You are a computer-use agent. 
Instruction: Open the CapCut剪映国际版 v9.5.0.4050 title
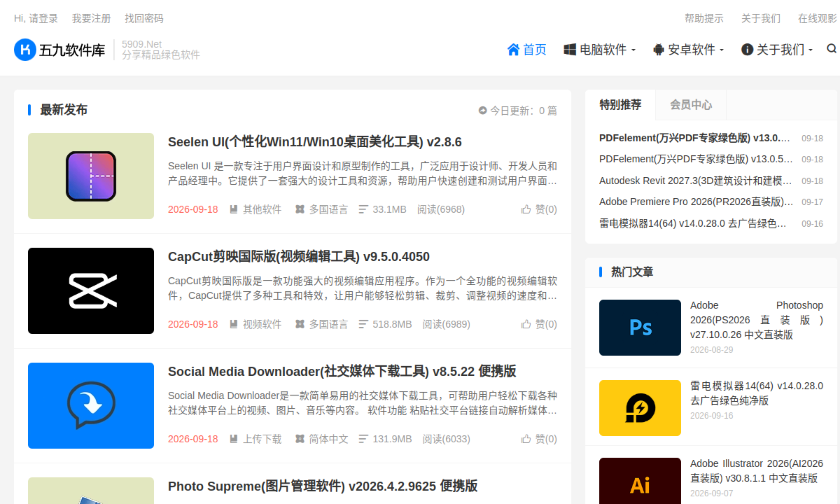point(299,256)
